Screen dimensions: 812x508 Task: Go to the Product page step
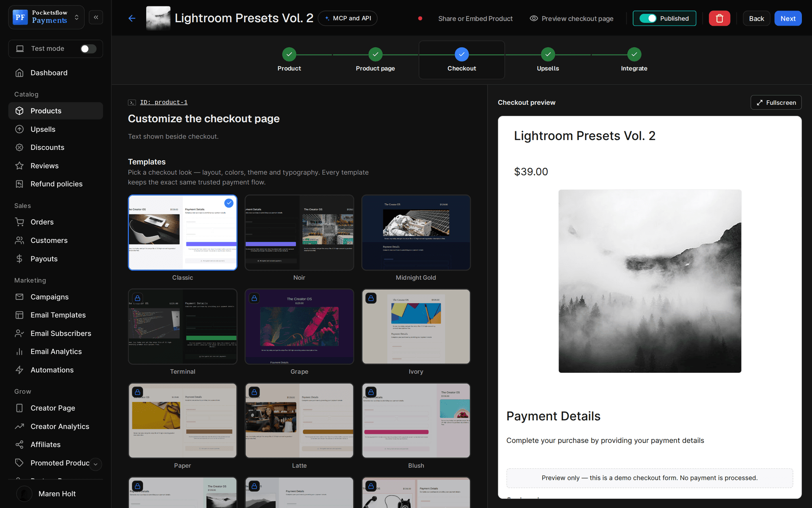click(375, 60)
